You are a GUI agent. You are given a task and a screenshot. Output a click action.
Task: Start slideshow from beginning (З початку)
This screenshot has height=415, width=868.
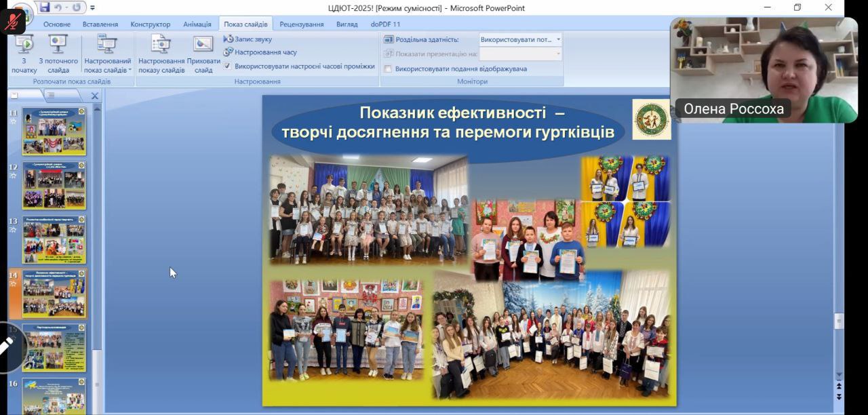24,54
